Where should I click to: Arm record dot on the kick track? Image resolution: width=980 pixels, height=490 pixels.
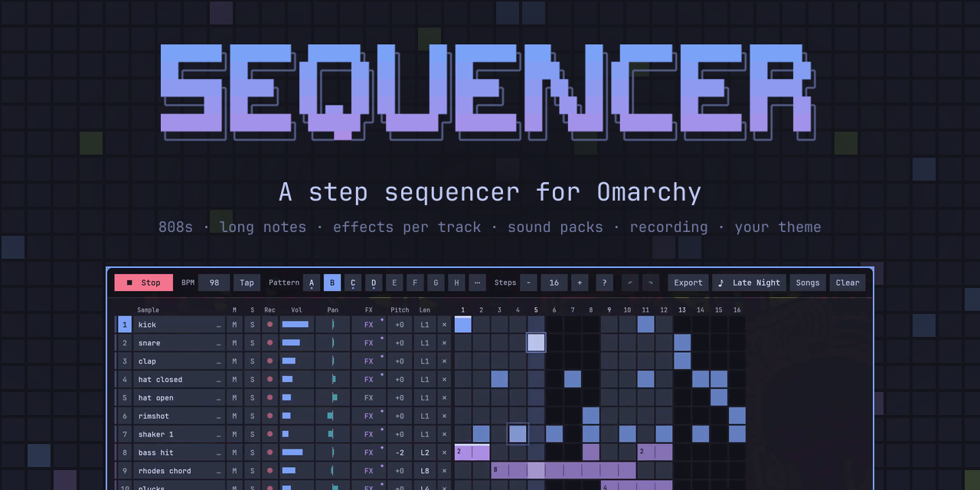(x=269, y=325)
